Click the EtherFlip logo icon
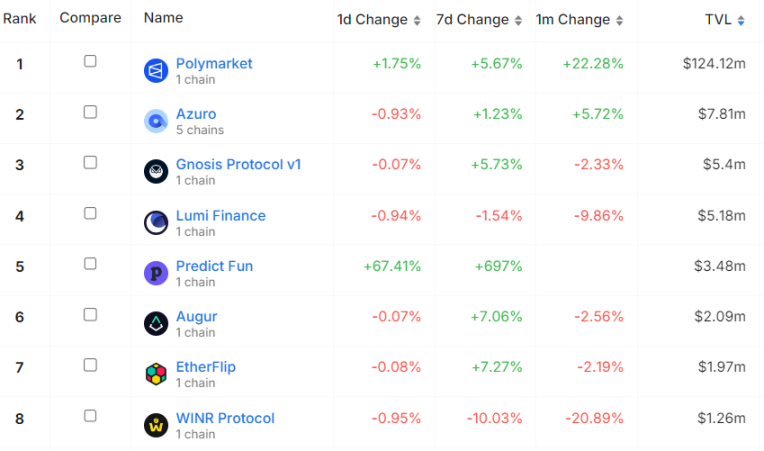Screen dimensions: 764x451 156,374
